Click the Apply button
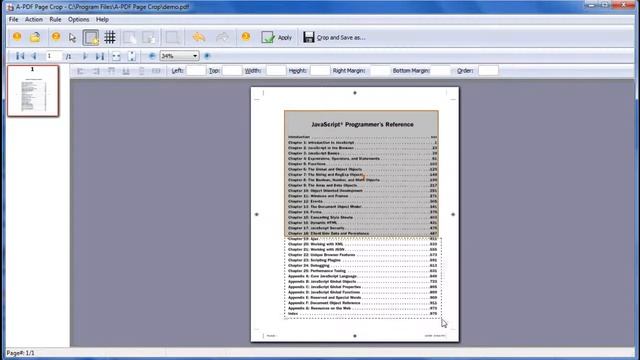 click(277, 37)
